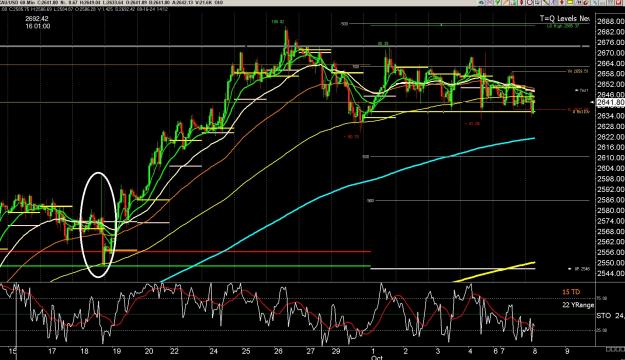Click date 15 on the time axis

pos(13,351)
